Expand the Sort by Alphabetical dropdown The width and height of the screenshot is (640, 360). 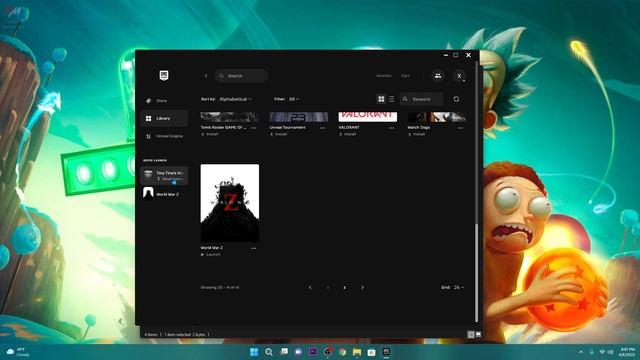[x=235, y=99]
